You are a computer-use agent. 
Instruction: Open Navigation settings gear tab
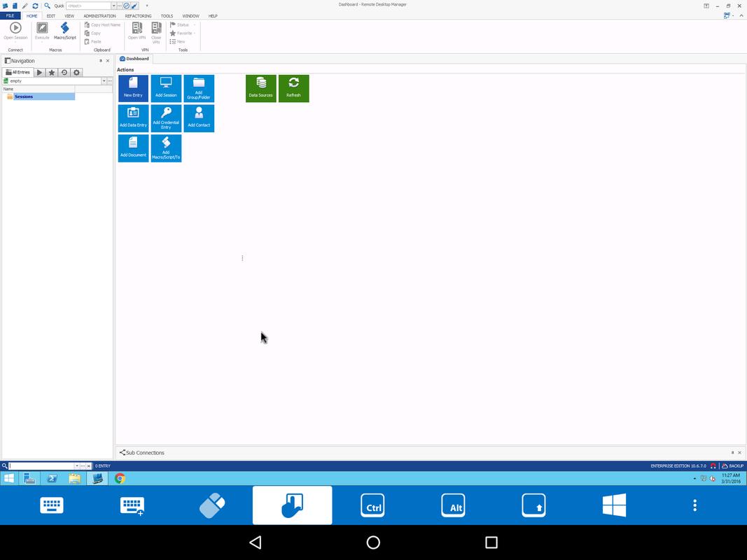click(x=76, y=72)
